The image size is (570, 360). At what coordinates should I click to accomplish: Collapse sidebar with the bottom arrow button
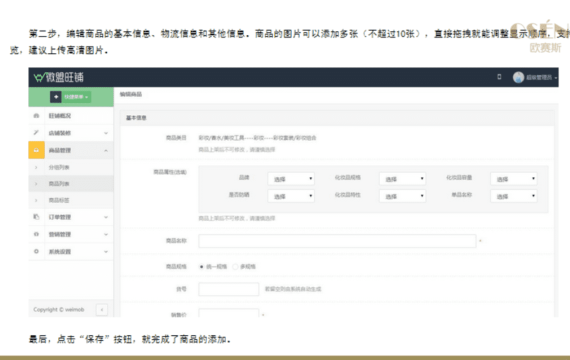(x=102, y=309)
